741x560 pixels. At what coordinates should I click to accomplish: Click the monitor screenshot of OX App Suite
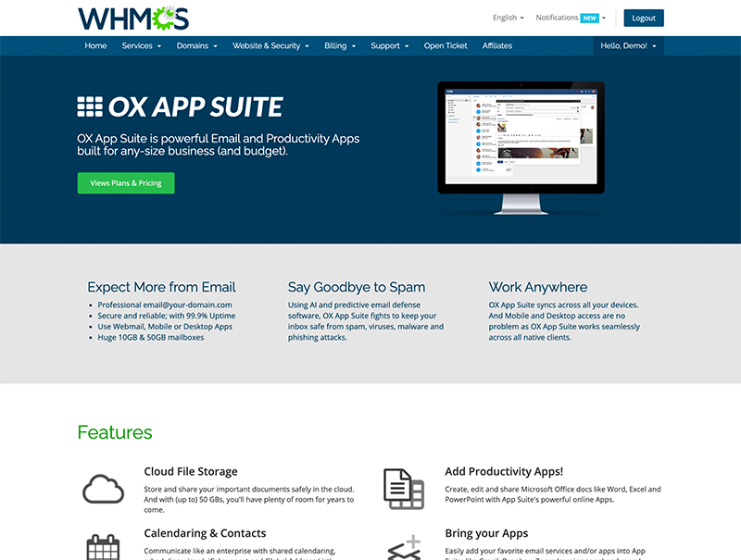point(521,147)
